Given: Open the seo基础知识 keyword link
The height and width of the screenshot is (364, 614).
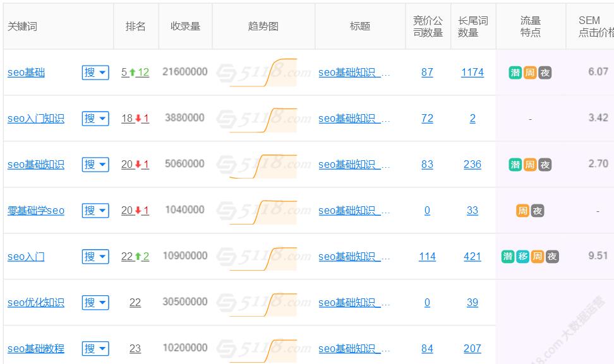Looking at the screenshot, I should pyautogui.click(x=36, y=165).
